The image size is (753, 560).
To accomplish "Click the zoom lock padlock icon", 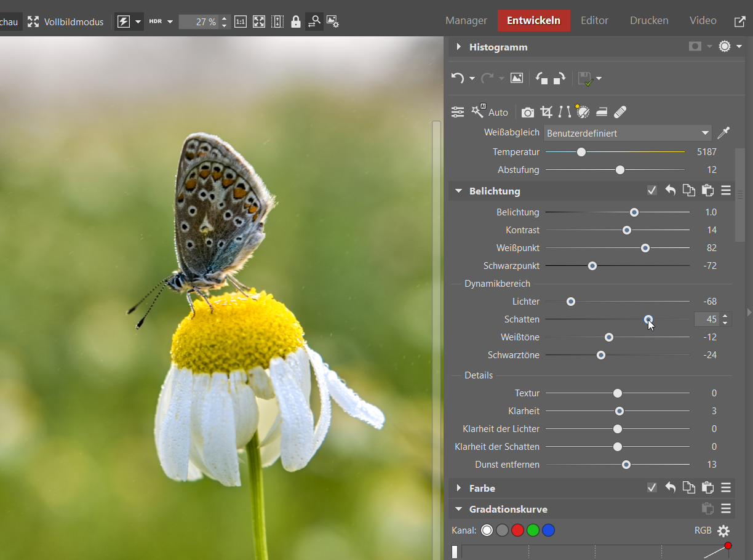I will [x=296, y=22].
